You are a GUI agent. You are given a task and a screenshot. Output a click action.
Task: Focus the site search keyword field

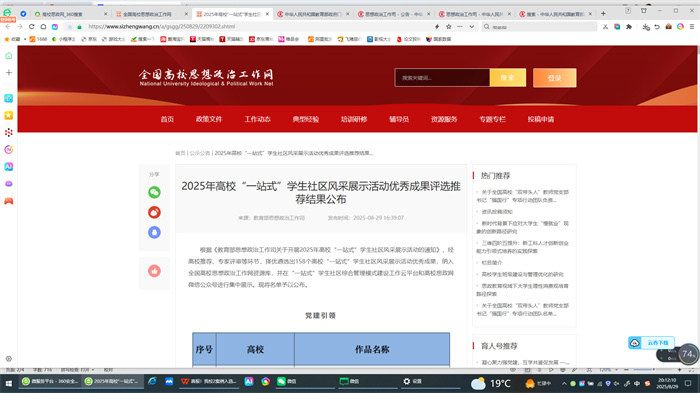click(442, 78)
